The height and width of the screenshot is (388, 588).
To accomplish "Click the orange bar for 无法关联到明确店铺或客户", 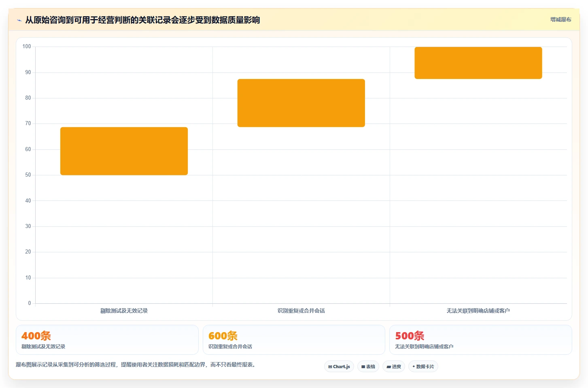I will pos(478,63).
